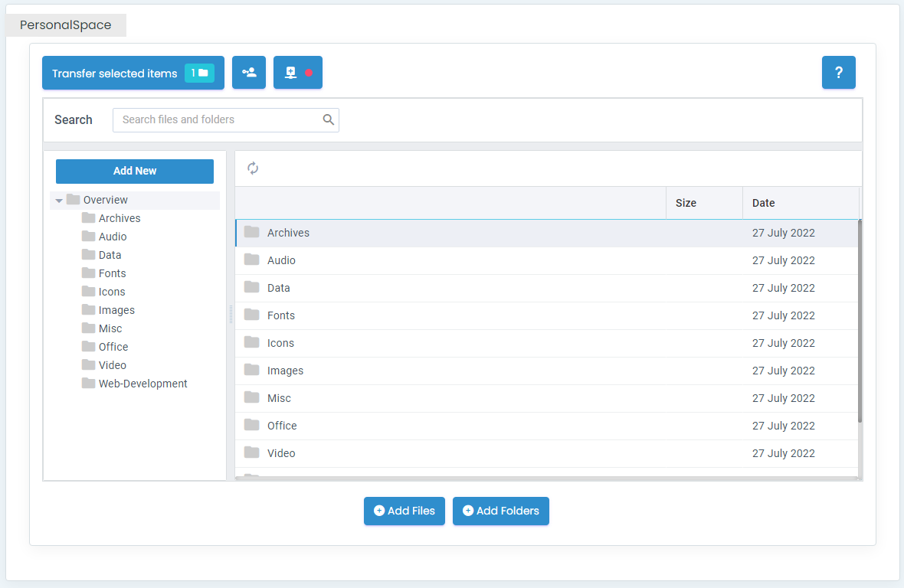Click the Size column header
Image resolution: width=904 pixels, height=588 pixels.
tap(686, 203)
